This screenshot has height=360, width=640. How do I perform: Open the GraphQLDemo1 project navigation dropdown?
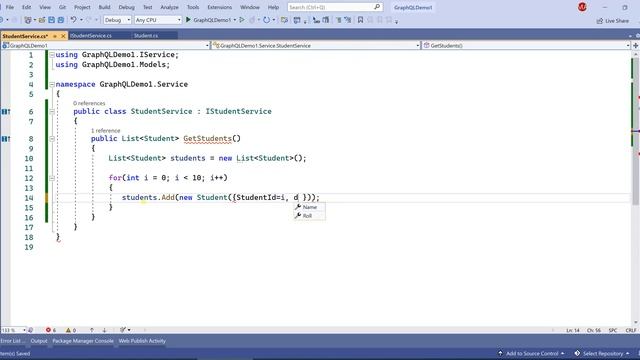(x=105, y=45)
